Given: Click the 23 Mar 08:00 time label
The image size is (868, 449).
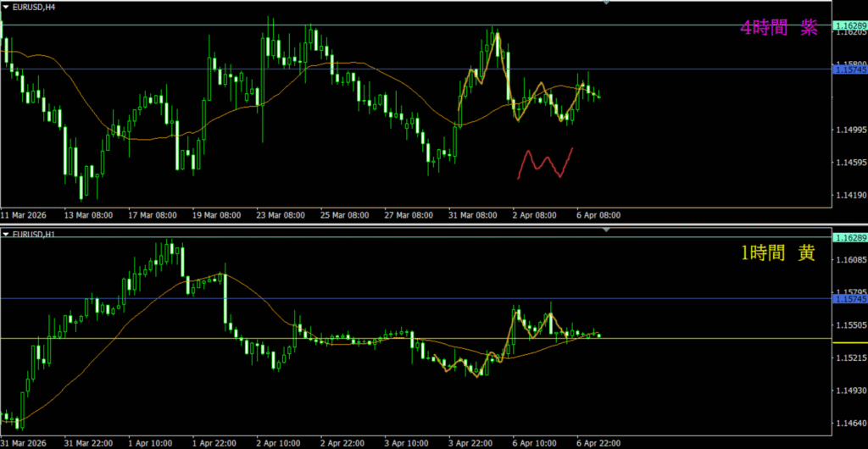Looking at the screenshot, I should point(281,215).
